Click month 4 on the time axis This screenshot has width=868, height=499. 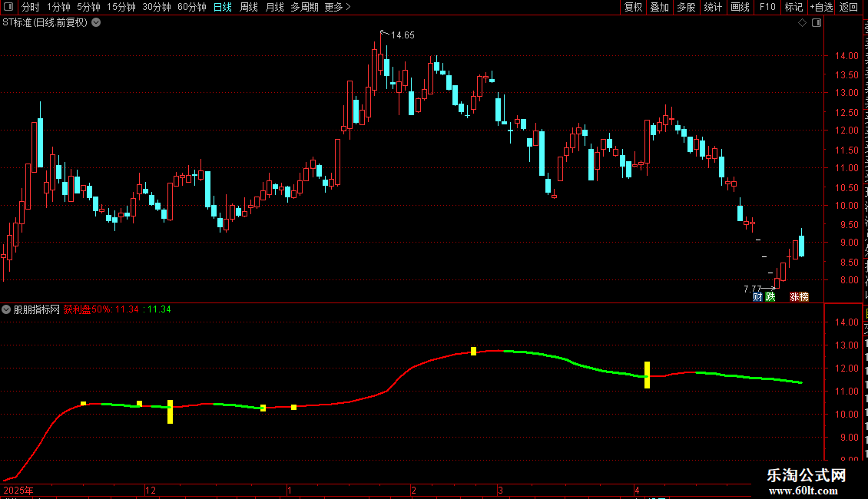pyautogui.click(x=637, y=490)
